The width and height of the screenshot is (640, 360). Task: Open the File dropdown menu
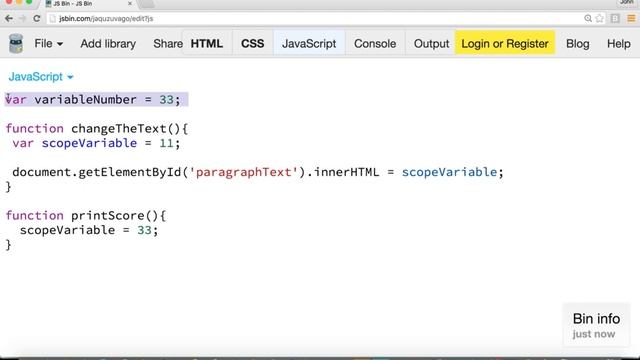click(x=48, y=44)
